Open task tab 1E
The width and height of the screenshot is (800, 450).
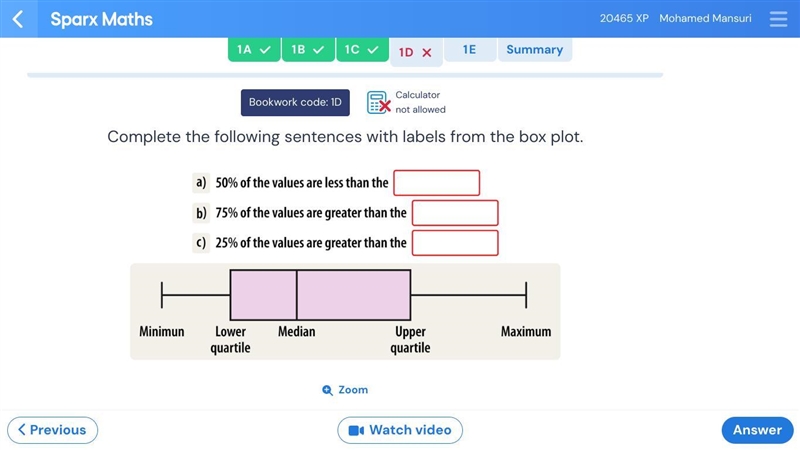[x=469, y=49]
